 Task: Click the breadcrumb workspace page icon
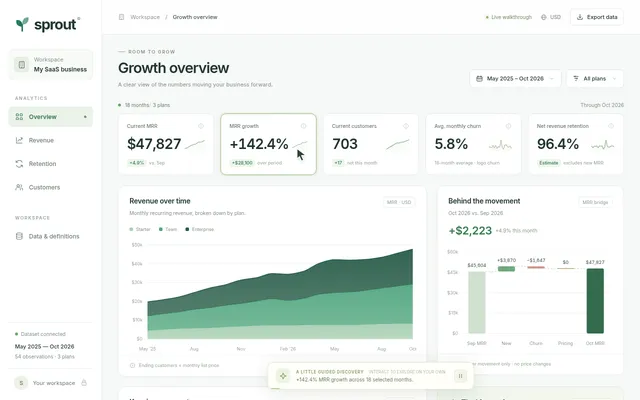(121, 17)
